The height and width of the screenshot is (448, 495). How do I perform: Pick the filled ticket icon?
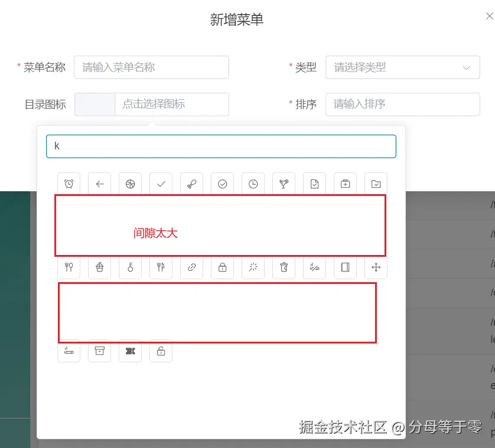tap(130, 351)
